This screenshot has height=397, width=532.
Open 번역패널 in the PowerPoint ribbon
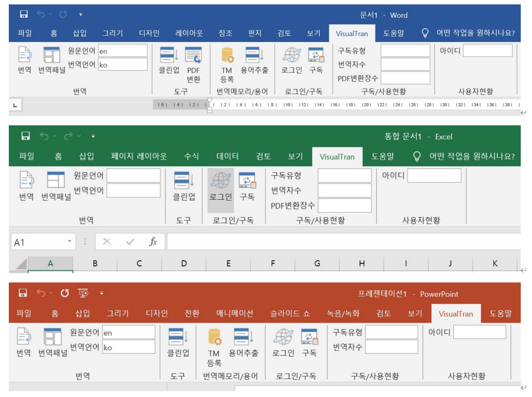[53, 342]
